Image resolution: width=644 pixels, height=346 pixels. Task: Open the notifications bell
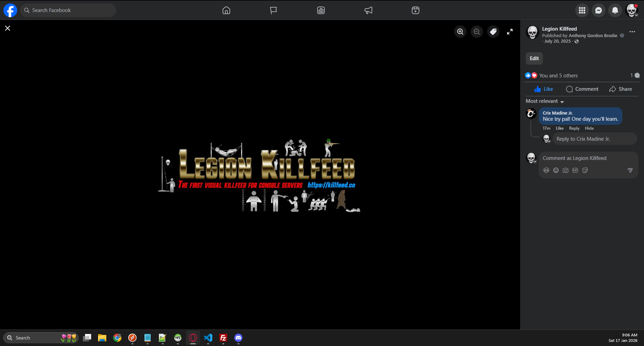pyautogui.click(x=615, y=10)
